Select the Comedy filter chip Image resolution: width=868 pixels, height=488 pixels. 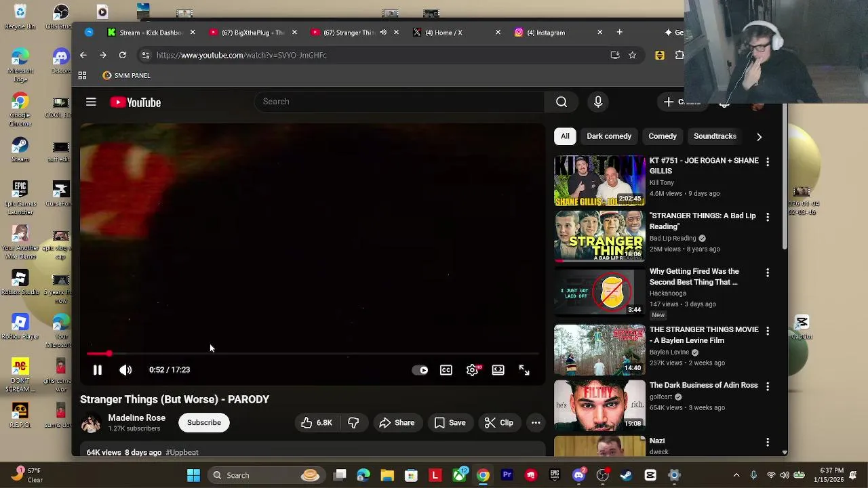(663, 136)
